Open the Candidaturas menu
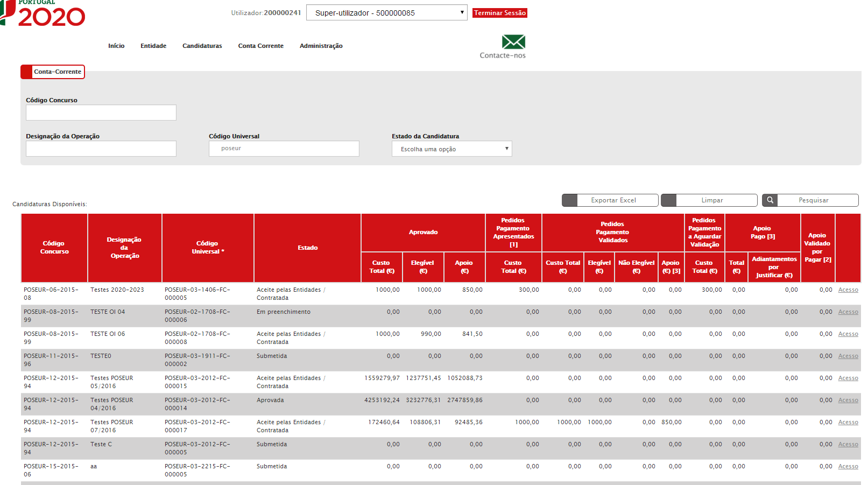Image resolution: width=868 pixels, height=485 pixels. pyautogui.click(x=202, y=46)
